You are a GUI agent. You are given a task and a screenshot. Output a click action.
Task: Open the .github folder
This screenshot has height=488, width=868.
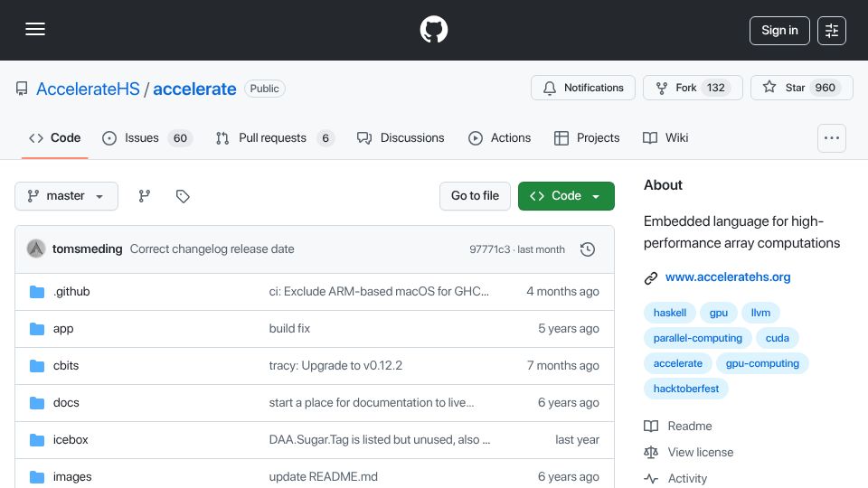pos(71,292)
